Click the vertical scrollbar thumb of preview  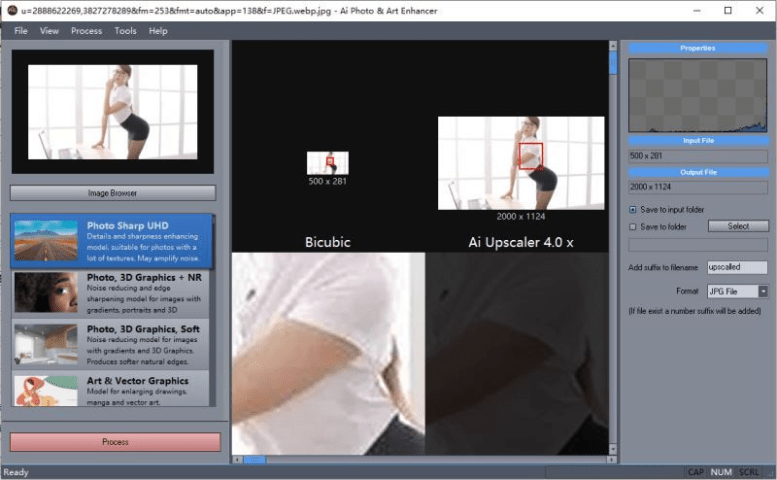pyautogui.click(x=614, y=62)
